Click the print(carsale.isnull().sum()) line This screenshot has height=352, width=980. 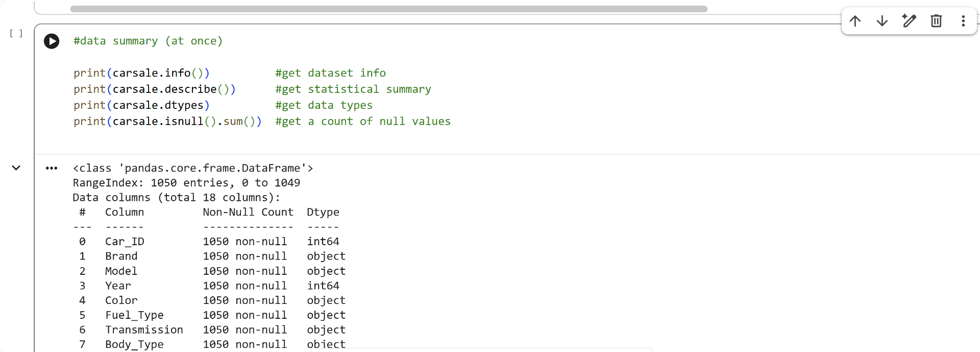coord(167,122)
